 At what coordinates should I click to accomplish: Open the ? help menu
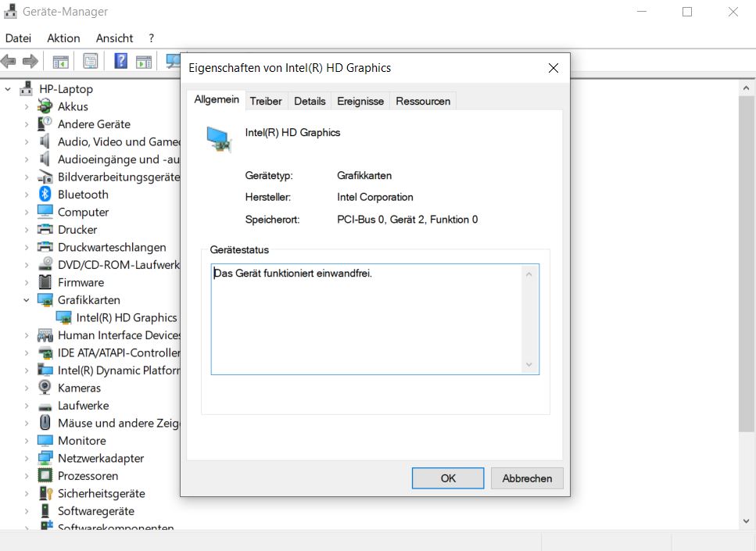(x=152, y=38)
